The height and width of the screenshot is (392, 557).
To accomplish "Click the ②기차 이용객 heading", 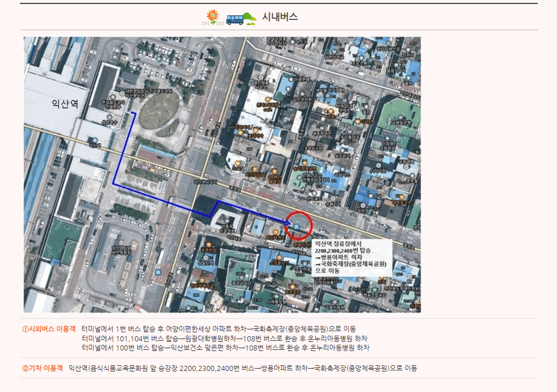I will click(42, 368).
